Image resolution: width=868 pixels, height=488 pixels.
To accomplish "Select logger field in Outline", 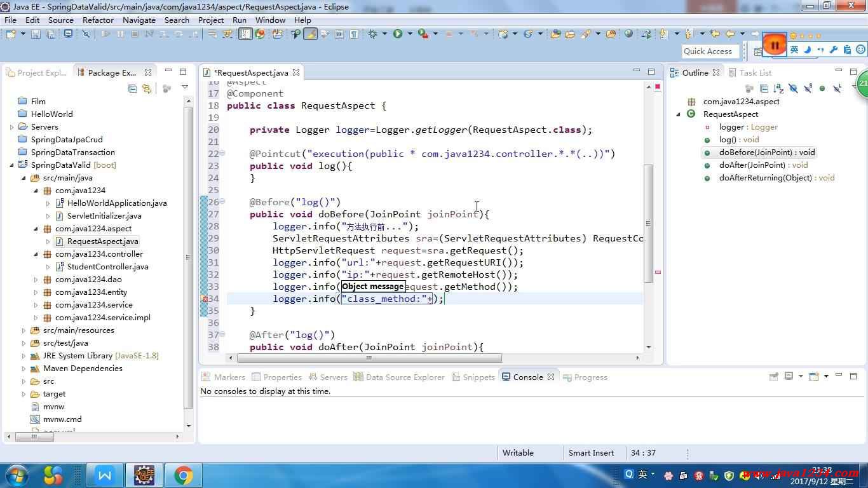I will coord(748,127).
